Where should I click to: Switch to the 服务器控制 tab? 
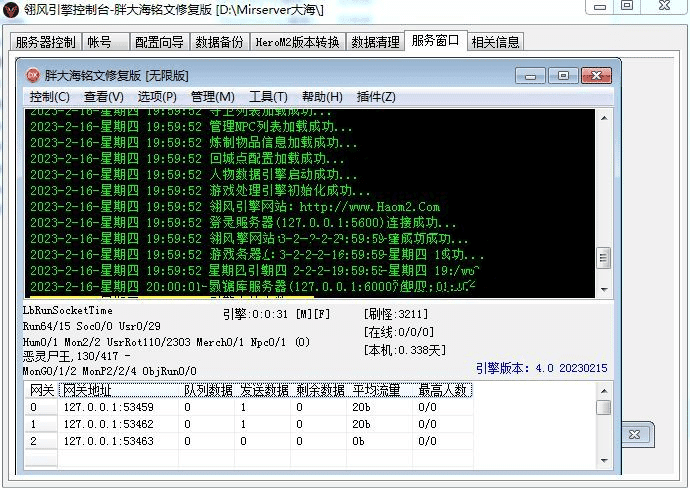pyautogui.click(x=45, y=43)
